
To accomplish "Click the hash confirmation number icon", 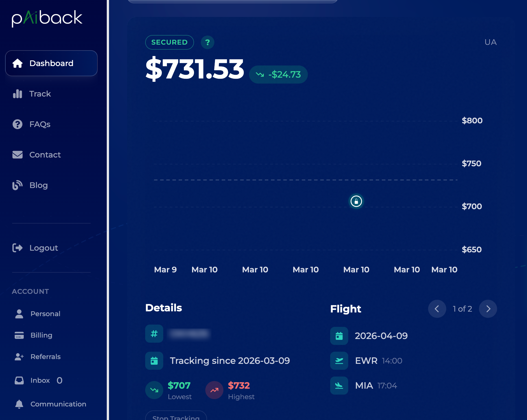I will [x=154, y=334].
